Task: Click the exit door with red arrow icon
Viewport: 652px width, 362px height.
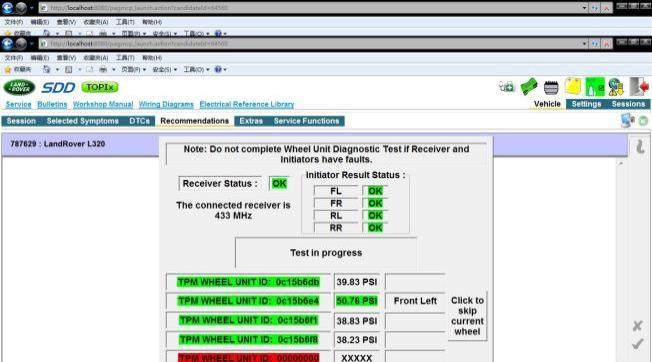Action: (x=639, y=86)
